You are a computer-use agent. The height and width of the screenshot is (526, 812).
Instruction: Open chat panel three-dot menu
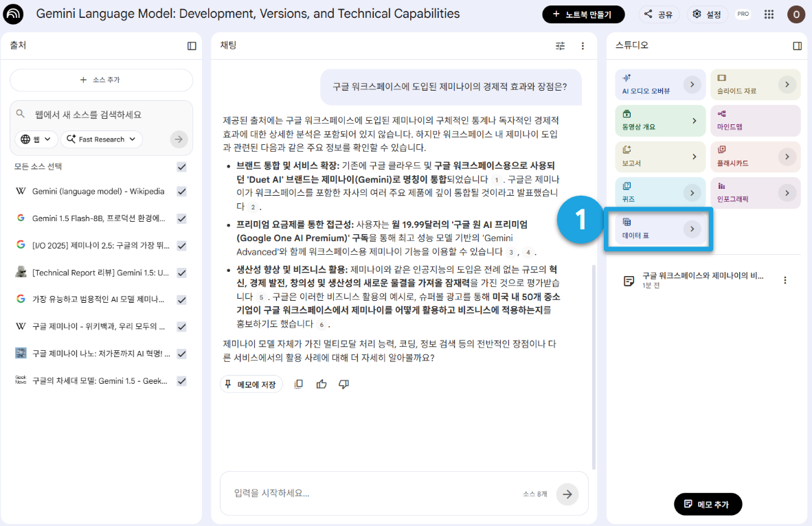pos(583,45)
